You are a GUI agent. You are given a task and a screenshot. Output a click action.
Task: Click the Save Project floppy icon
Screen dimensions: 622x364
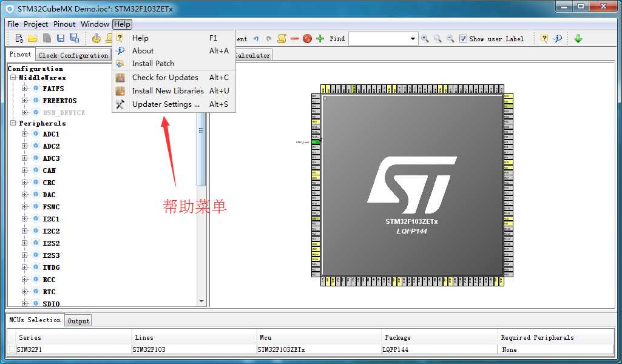61,38
